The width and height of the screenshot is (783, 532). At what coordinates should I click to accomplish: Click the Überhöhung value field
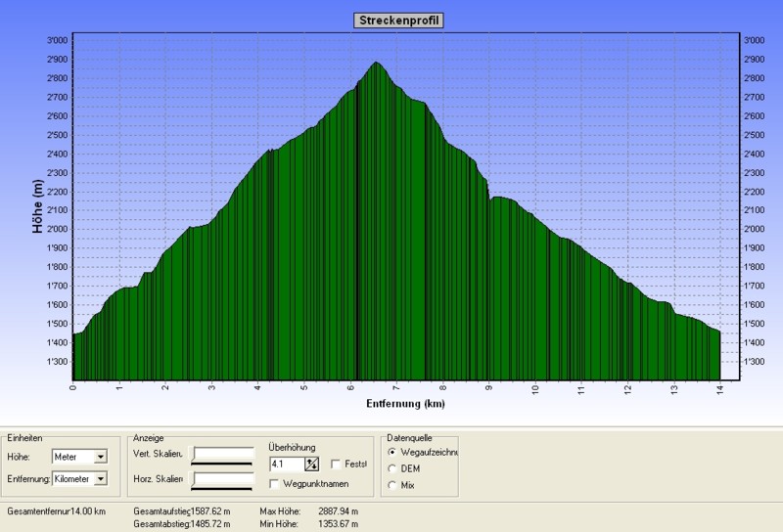[x=285, y=465]
